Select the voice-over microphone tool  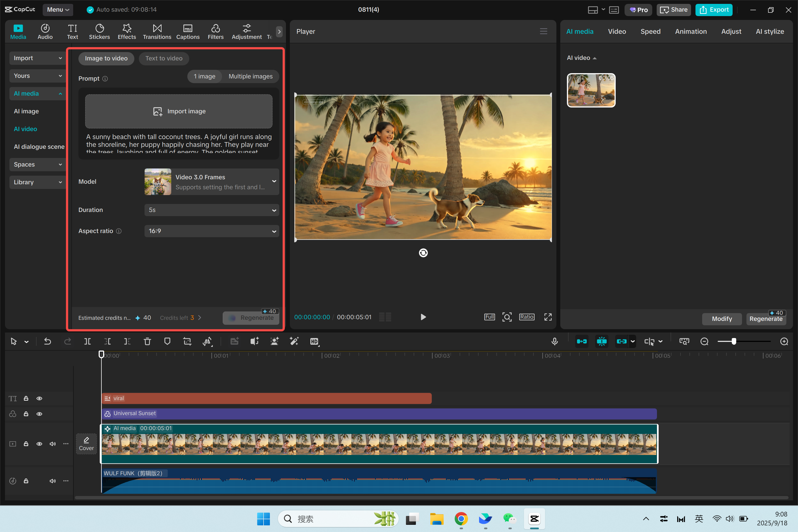pyautogui.click(x=554, y=341)
